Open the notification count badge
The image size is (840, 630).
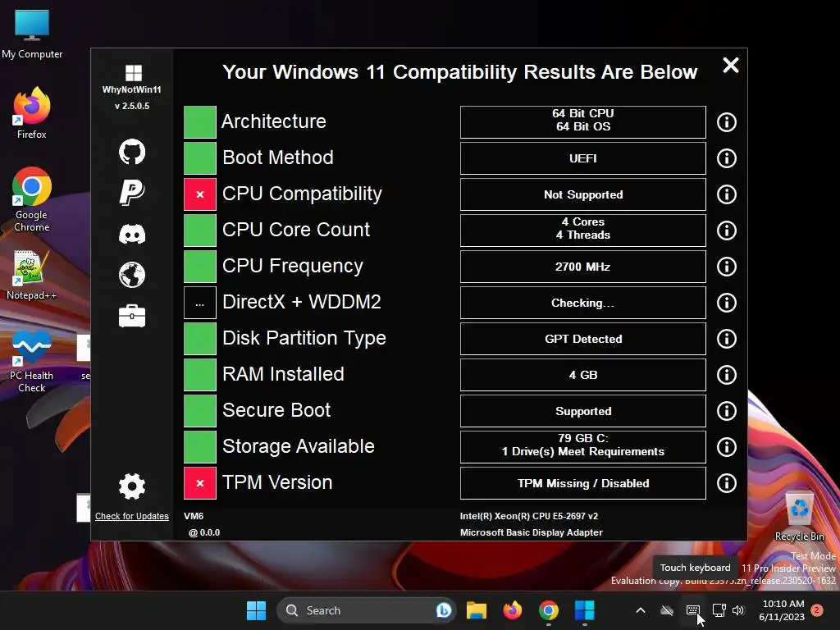(817, 609)
